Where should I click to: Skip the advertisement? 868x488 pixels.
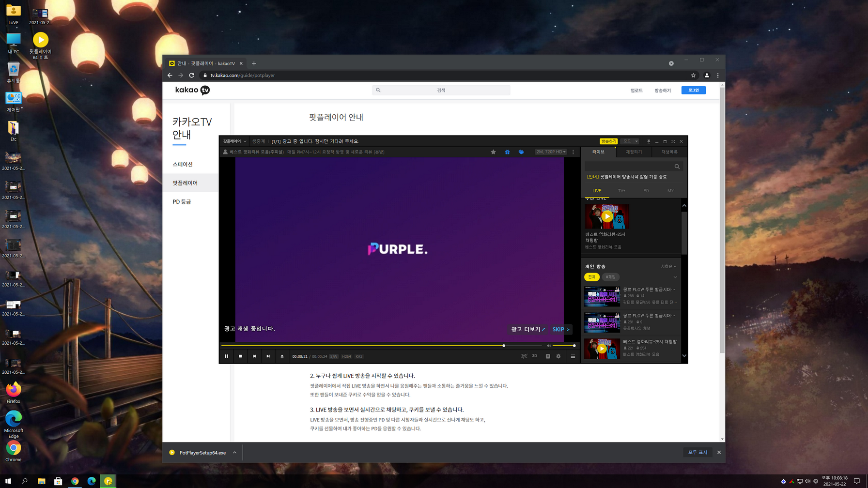[x=561, y=330]
